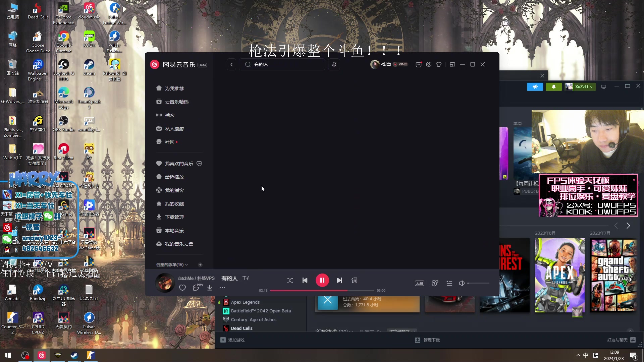
Task: Open 好友与聊天 in Steam
Action: [621, 340]
